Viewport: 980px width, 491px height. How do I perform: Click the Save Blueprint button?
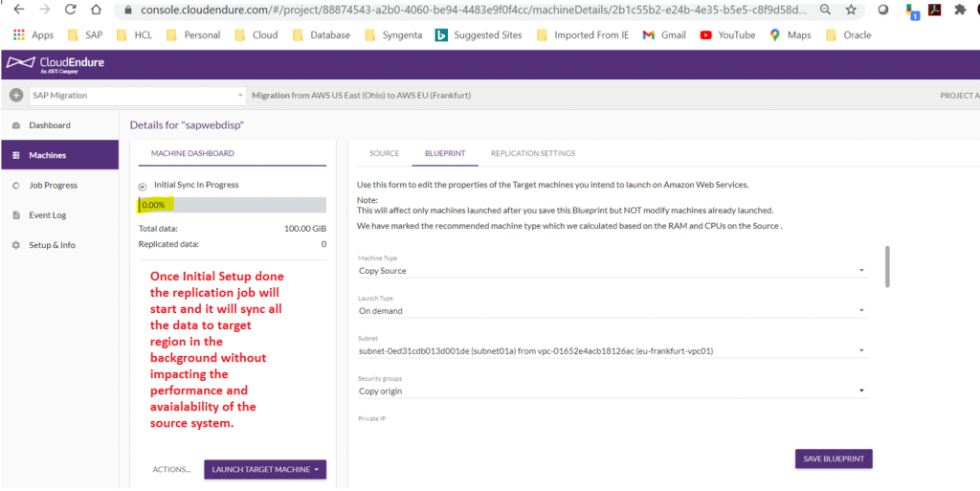(x=834, y=458)
